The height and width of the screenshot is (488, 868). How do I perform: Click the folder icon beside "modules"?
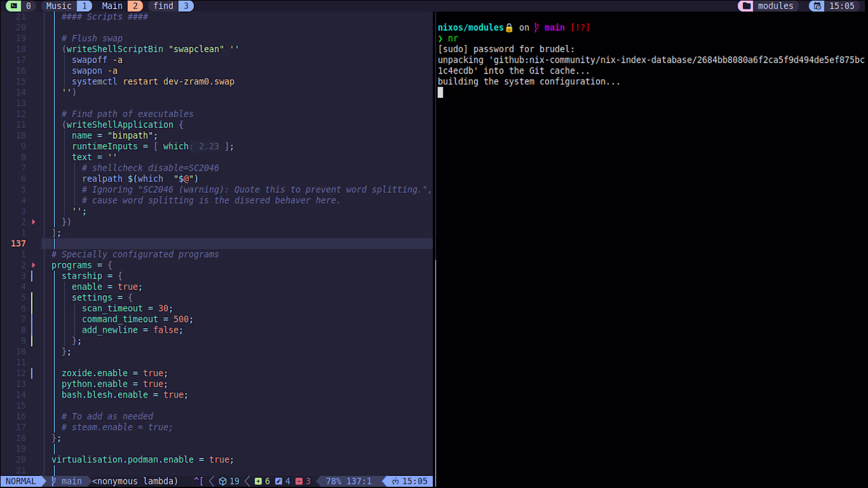[746, 6]
